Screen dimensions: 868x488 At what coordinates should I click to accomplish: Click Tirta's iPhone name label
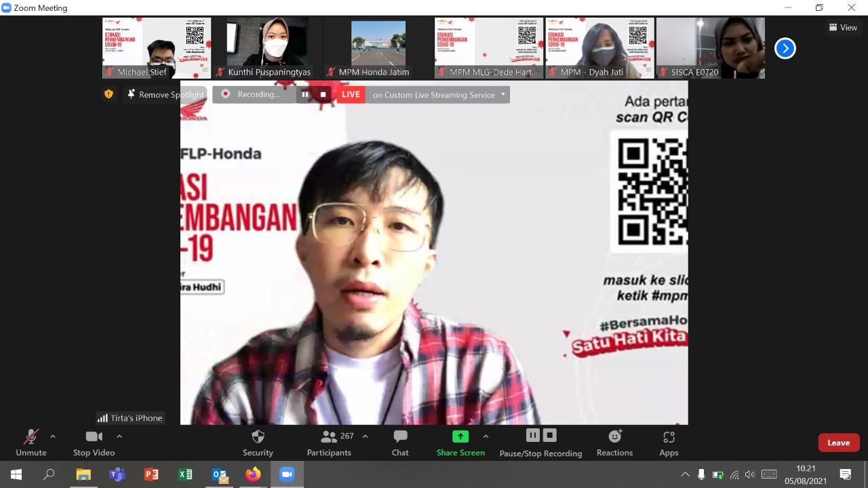pos(130,418)
